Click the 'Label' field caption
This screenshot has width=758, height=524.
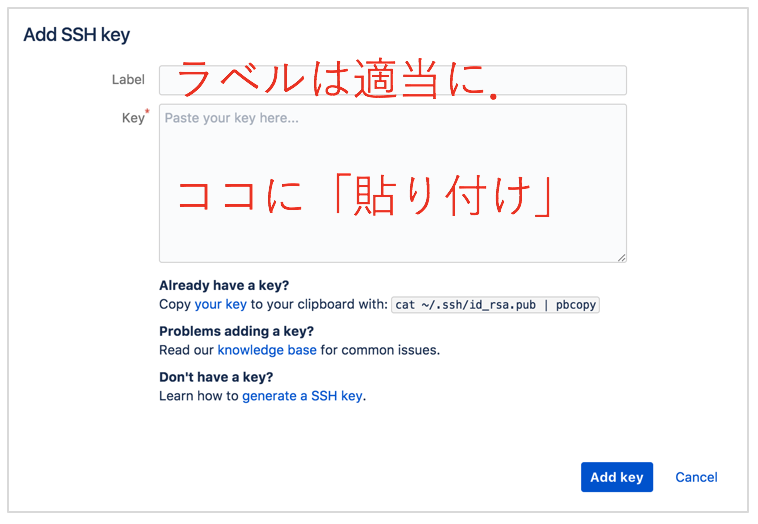[x=128, y=80]
